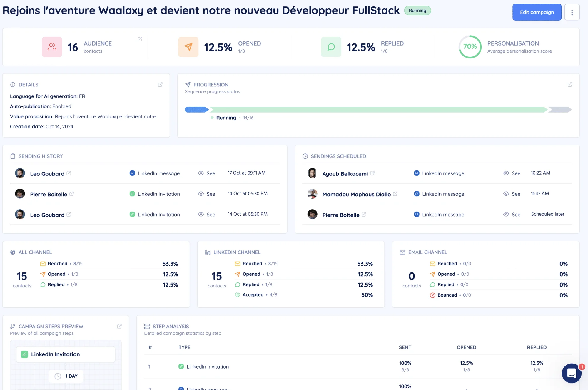Click the Reached 8/15 row in All Channel
This screenshot has height=390, width=588.
[x=109, y=264]
